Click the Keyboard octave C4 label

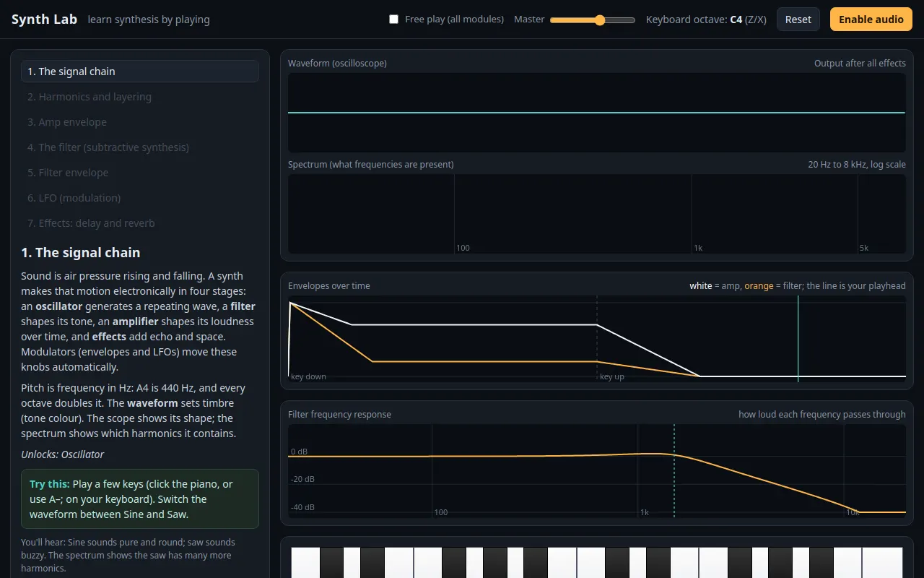707,20
